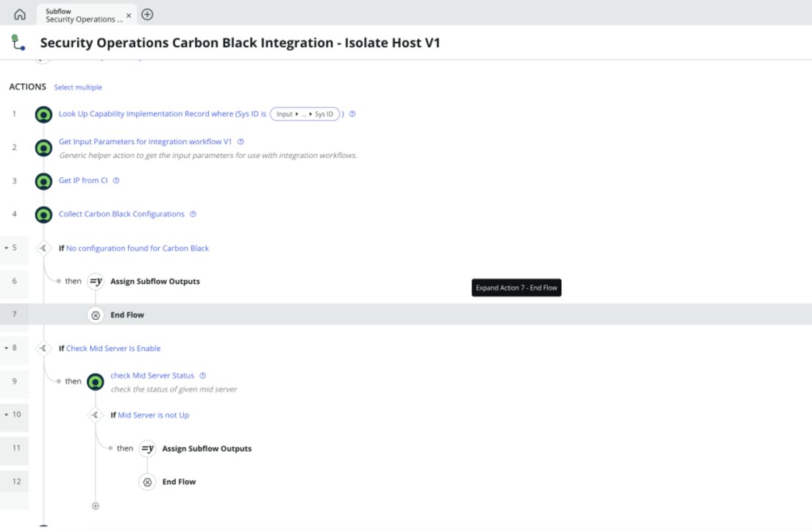Open condition Mid Server is not Up
This screenshot has height=530, width=812.
coord(153,415)
